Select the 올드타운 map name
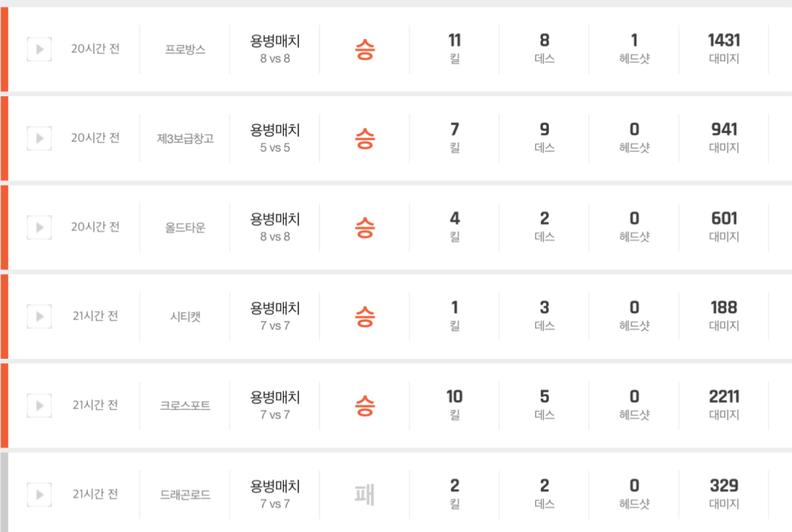This screenshot has height=532, width=792. pos(185,227)
